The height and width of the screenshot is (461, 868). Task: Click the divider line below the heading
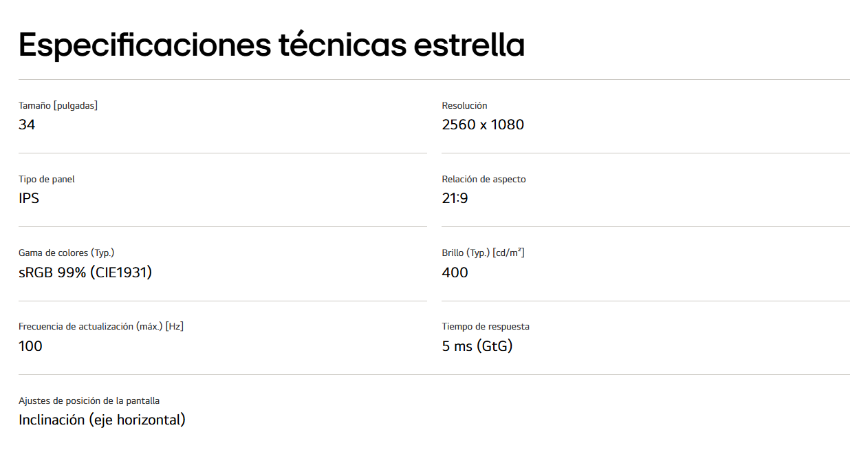tap(434, 79)
